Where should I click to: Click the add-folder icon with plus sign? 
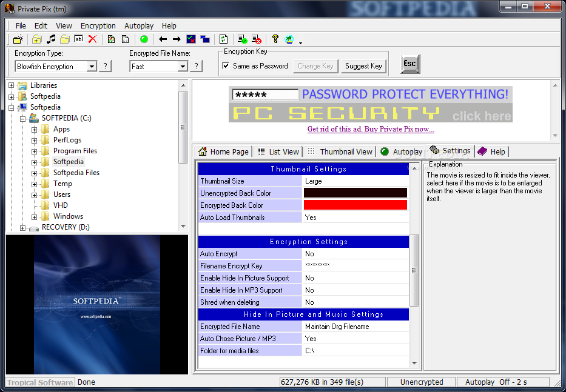coord(37,39)
